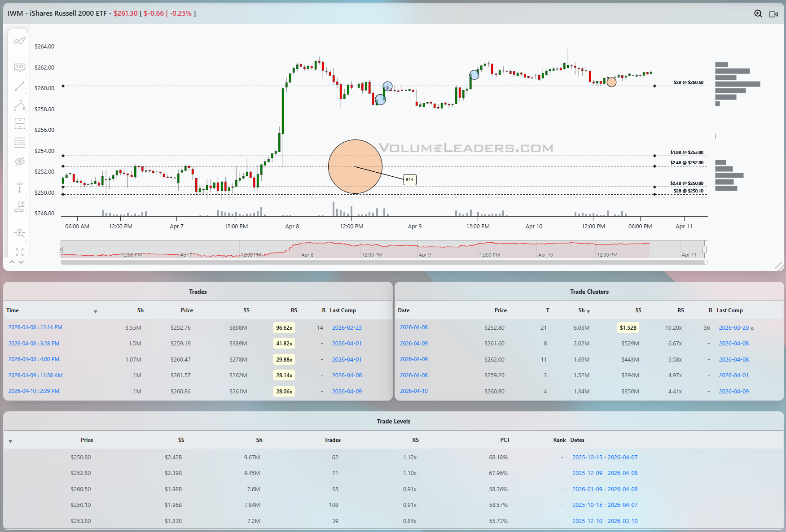The height and width of the screenshot is (532, 786).
Task: Click the $2B @ $260.50 level label
Action: pyautogui.click(x=688, y=83)
